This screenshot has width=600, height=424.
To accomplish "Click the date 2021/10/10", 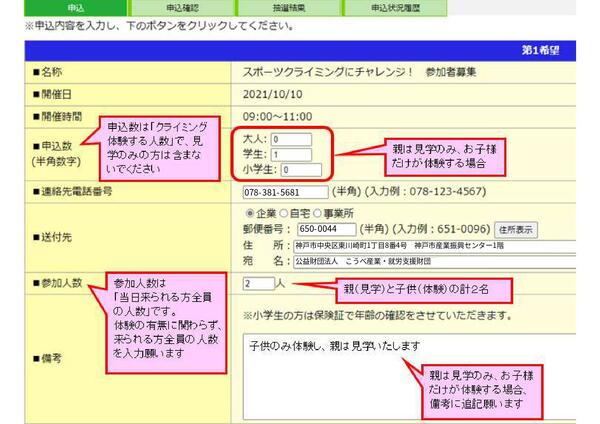I will click(272, 94).
